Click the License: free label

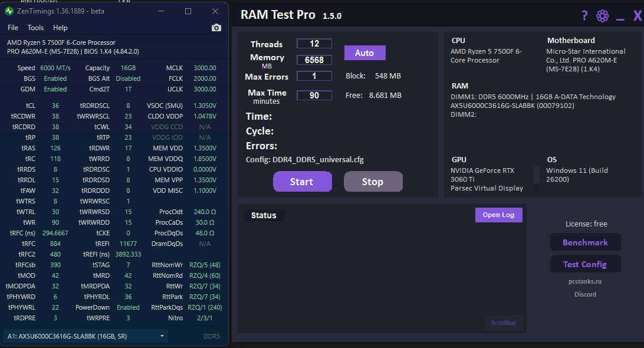pos(586,224)
